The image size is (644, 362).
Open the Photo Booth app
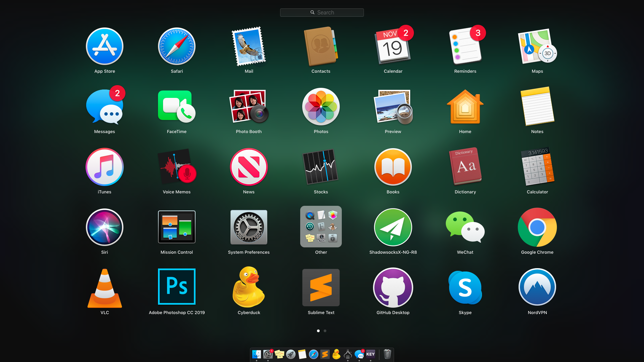coord(249,107)
